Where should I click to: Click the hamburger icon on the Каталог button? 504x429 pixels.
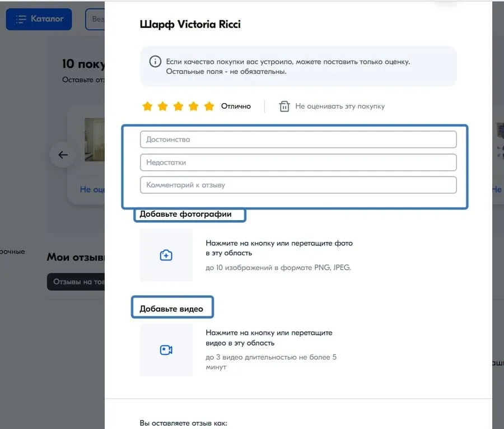(x=20, y=18)
